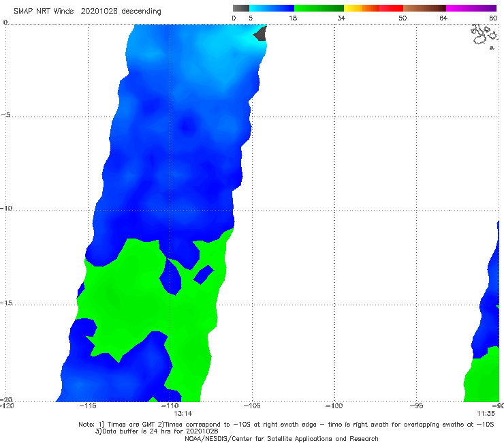The height and width of the screenshot is (443, 504).
Task: Click the 'Times are GMT' note line
Action: (x=286, y=425)
